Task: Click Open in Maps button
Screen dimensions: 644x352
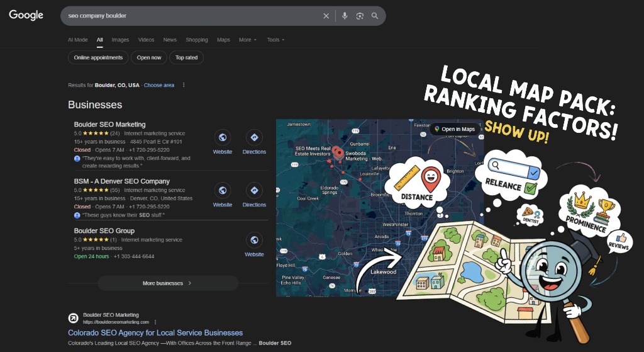Action: point(455,129)
